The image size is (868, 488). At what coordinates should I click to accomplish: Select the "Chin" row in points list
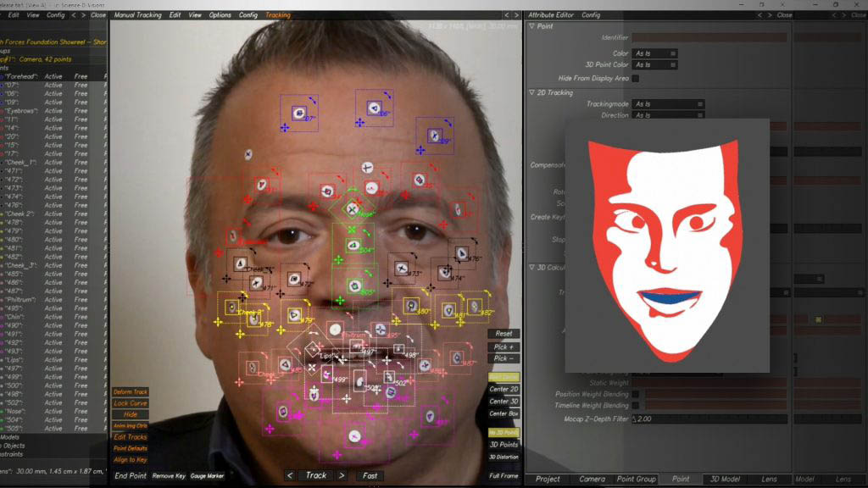click(53, 317)
